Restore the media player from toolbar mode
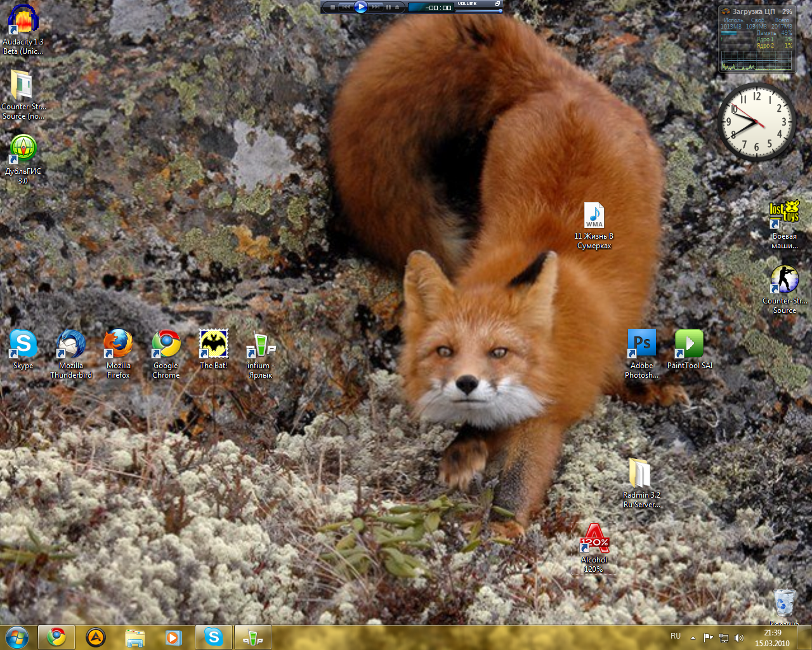The width and height of the screenshot is (812, 650). click(x=498, y=4)
